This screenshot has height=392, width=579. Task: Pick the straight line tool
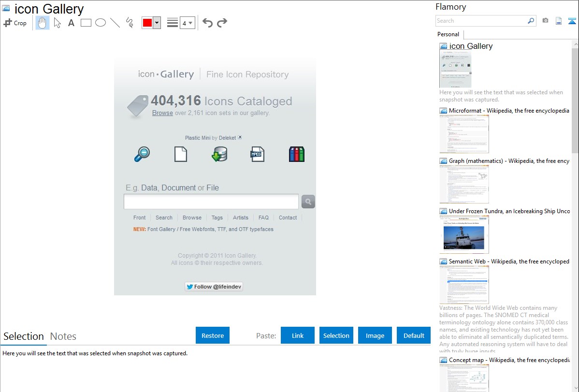pos(115,23)
